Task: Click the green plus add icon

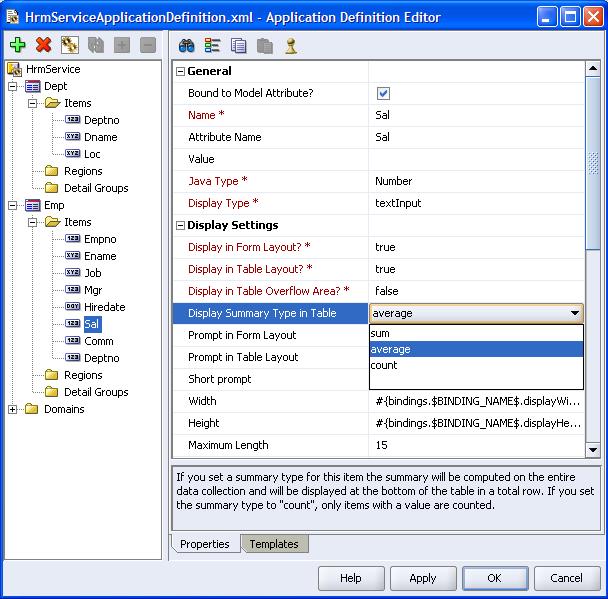Action: [x=17, y=45]
